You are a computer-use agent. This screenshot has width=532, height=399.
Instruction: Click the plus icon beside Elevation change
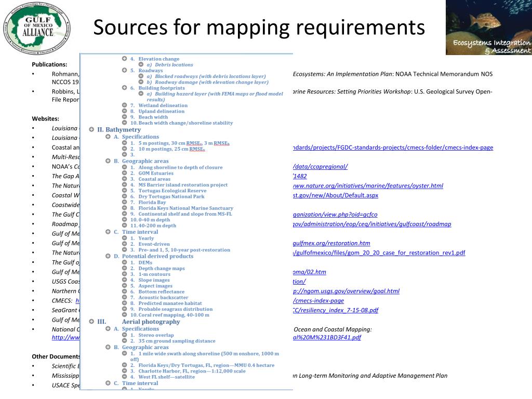click(x=125, y=59)
